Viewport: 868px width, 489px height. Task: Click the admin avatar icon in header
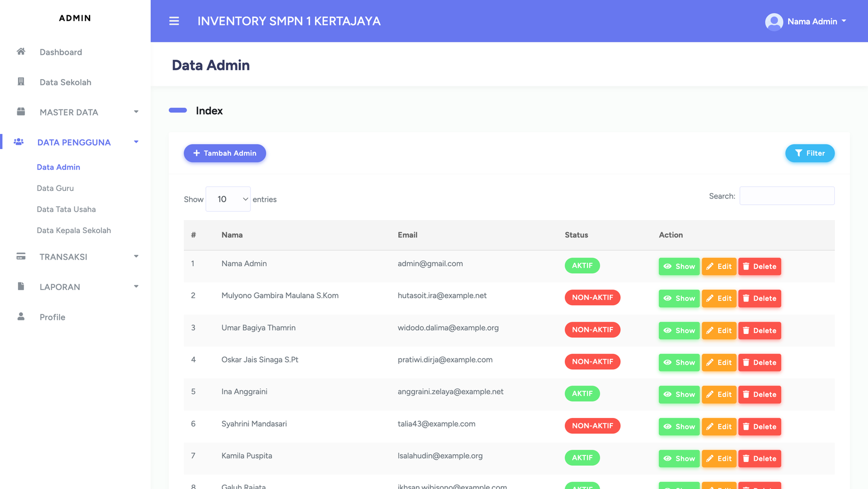tap(774, 22)
